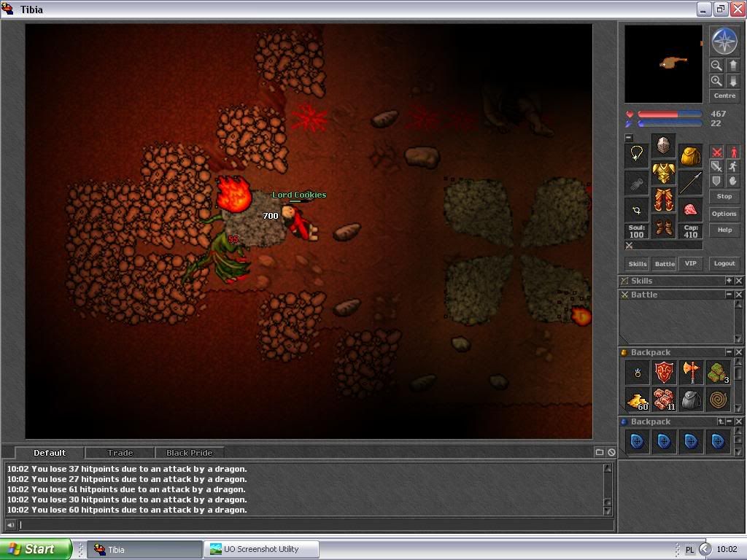747x560 pixels.
Task: Close the Battle panel
Action: (738, 295)
